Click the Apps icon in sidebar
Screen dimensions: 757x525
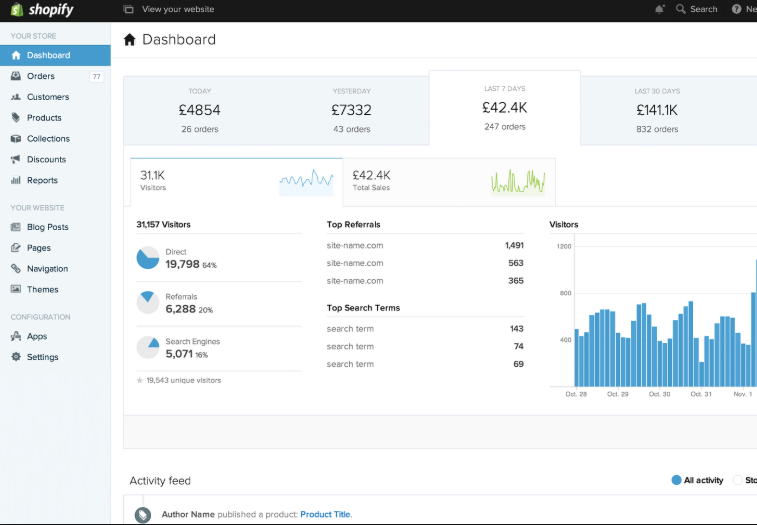click(16, 336)
